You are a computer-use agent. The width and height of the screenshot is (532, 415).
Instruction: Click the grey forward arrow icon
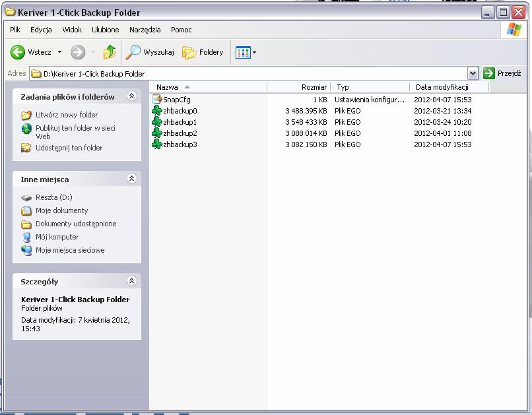[78, 52]
